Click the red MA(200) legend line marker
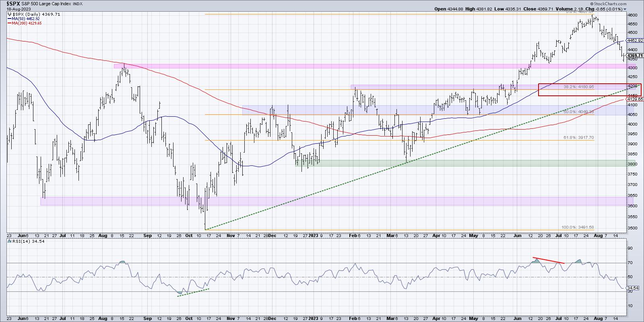The width and height of the screenshot is (644, 322). point(9,23)
